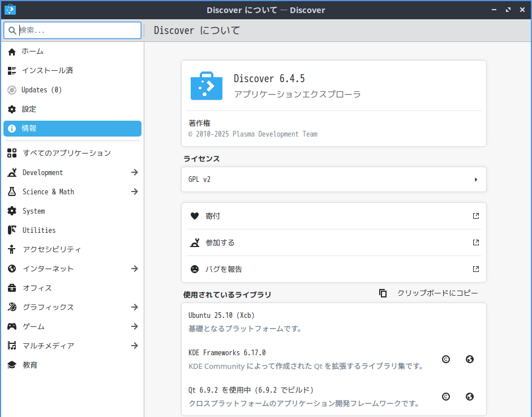Image resolution: width=532 pixels, height=417 pixels.
Task: Open KDE Frameworks website via globe icon
Action: (x=470, y=359)
